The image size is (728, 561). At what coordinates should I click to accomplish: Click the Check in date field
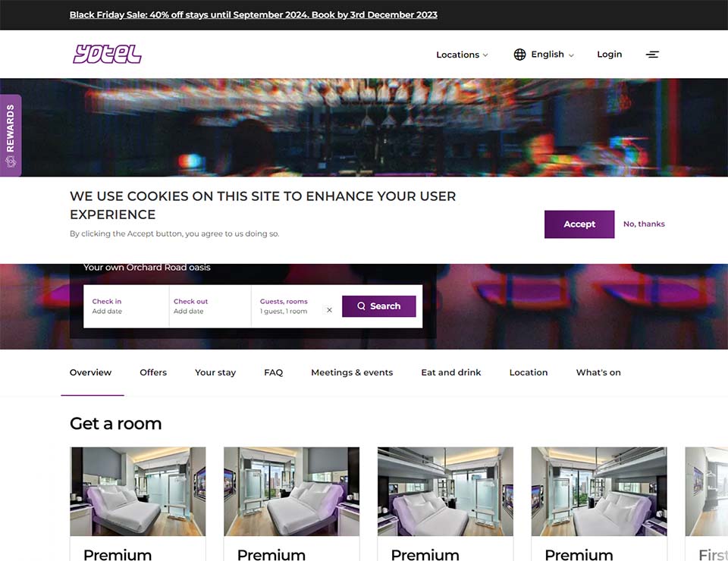(x=125, y=306)
